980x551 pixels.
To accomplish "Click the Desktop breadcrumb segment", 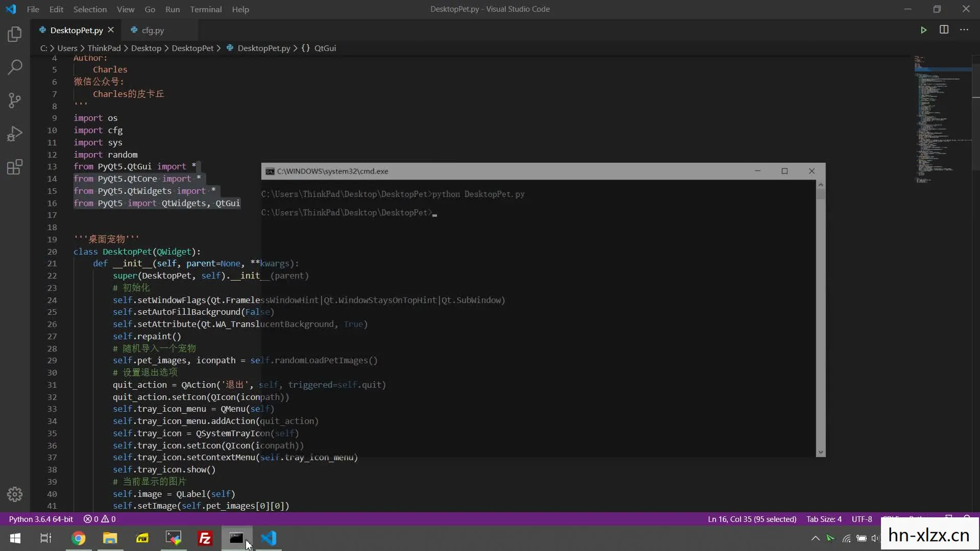I will coord(146,48).
